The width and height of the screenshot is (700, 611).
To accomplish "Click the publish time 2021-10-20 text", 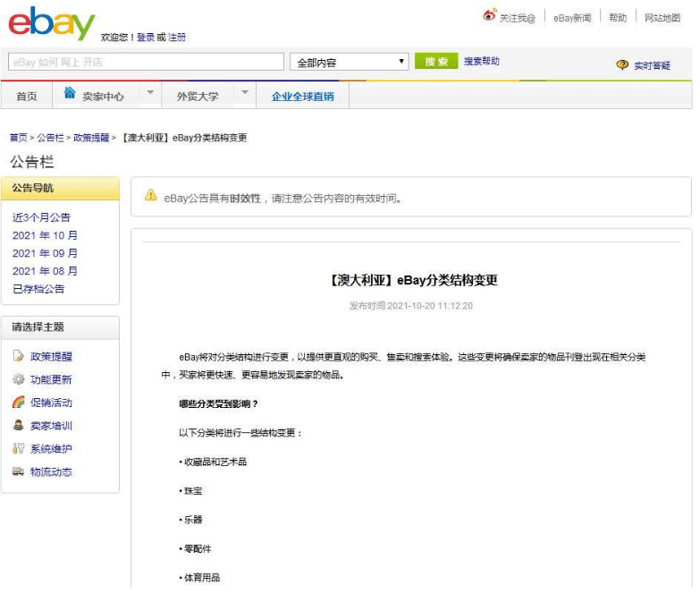I will (410, 306).
